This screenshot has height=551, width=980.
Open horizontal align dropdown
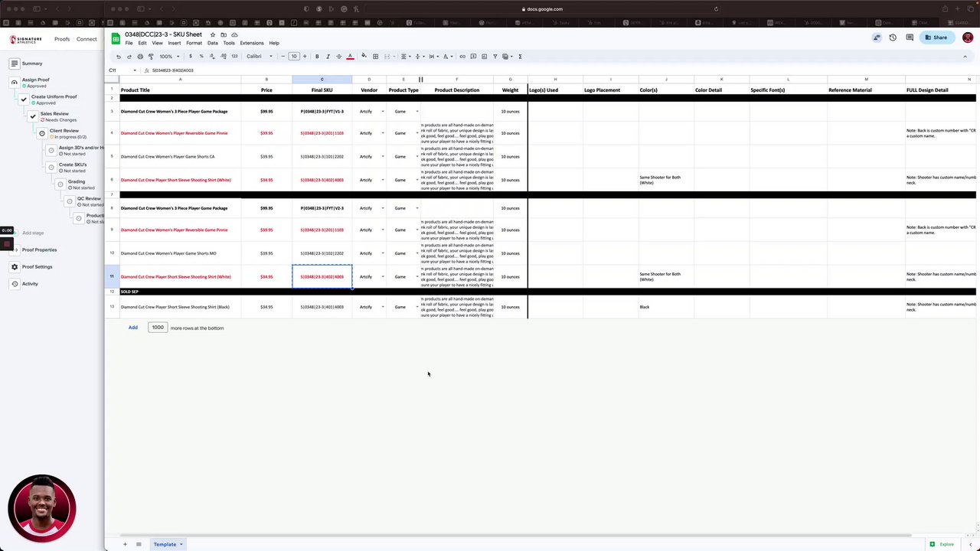click(x=405, y=56)
